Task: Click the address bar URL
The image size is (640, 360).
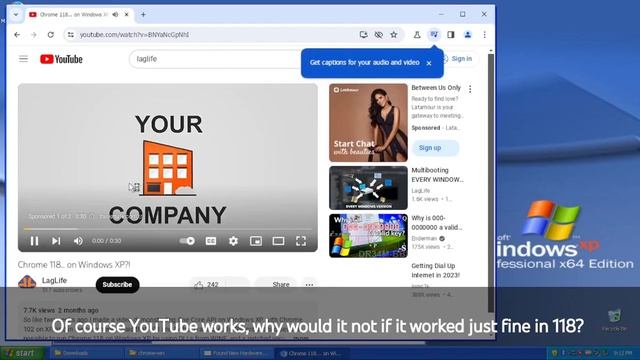Action: point(134,35)
